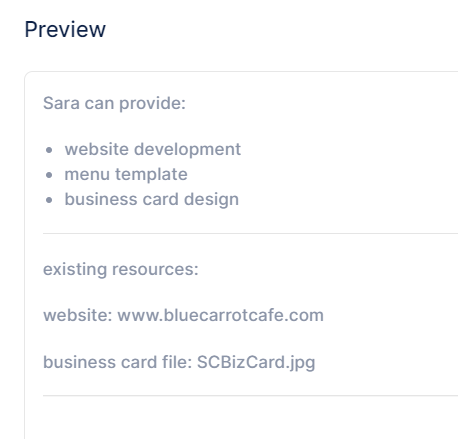Click the divider below the bullet list

[x=250, y=234]
